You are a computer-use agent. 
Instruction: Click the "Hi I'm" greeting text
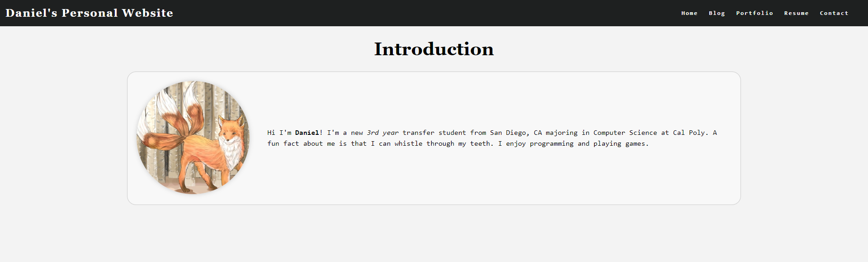[x=279, y=133]
